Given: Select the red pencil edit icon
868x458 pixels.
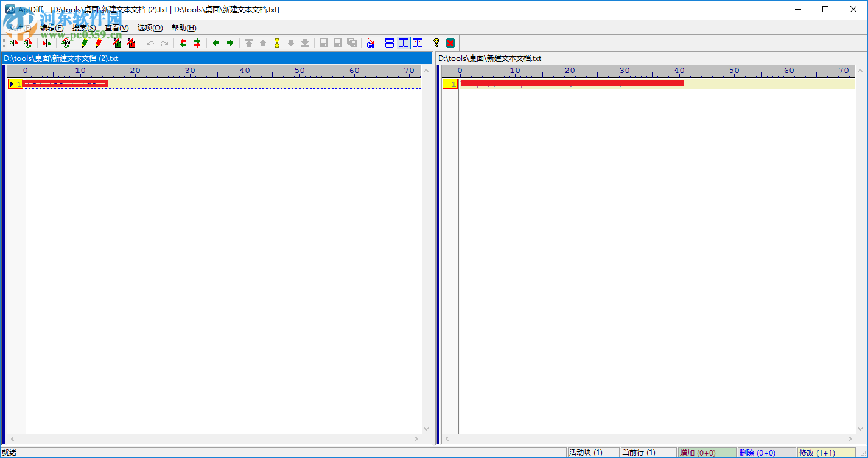Looking at the screenshot, I should pos(99,43).
